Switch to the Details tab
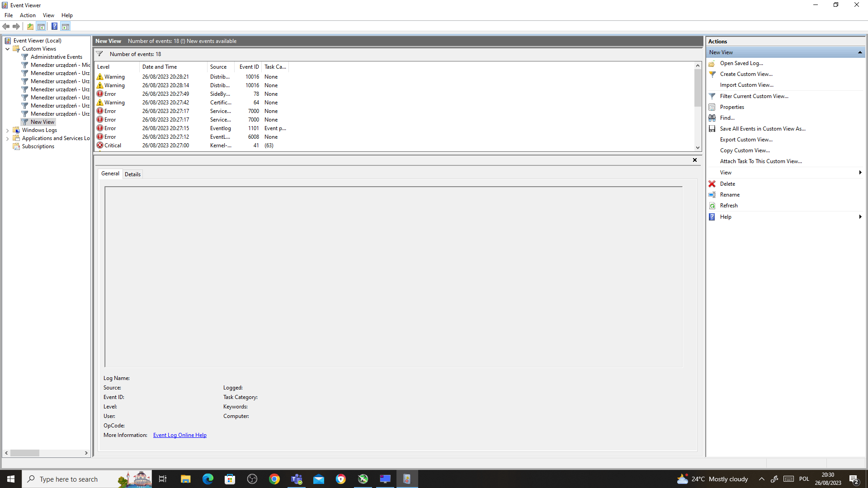 tap(132, 174)
